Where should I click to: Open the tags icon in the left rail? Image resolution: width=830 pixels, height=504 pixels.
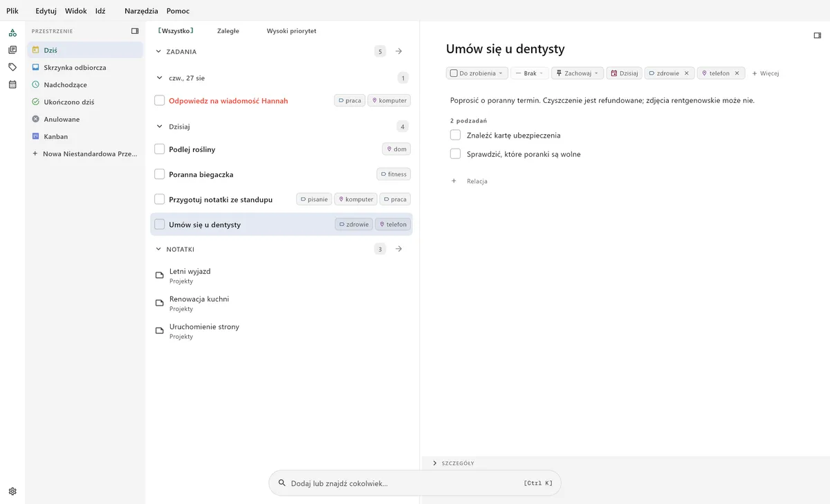click(12, 67)
